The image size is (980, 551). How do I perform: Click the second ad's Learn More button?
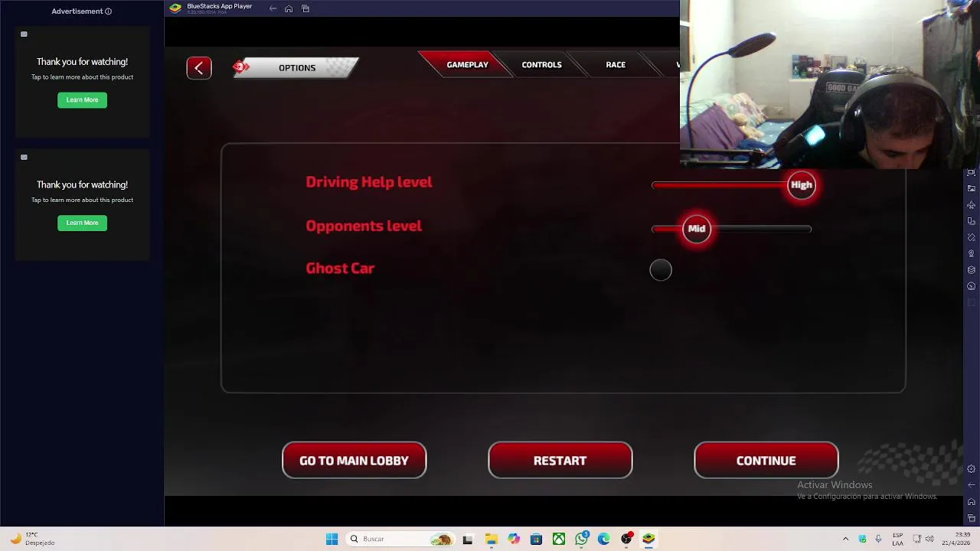pos(82,223)
